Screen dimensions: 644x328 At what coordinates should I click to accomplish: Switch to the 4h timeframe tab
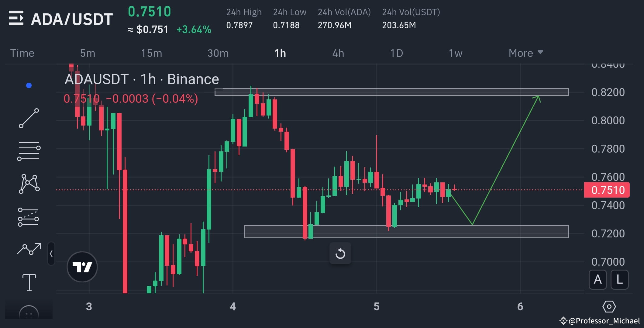(338, 53)
